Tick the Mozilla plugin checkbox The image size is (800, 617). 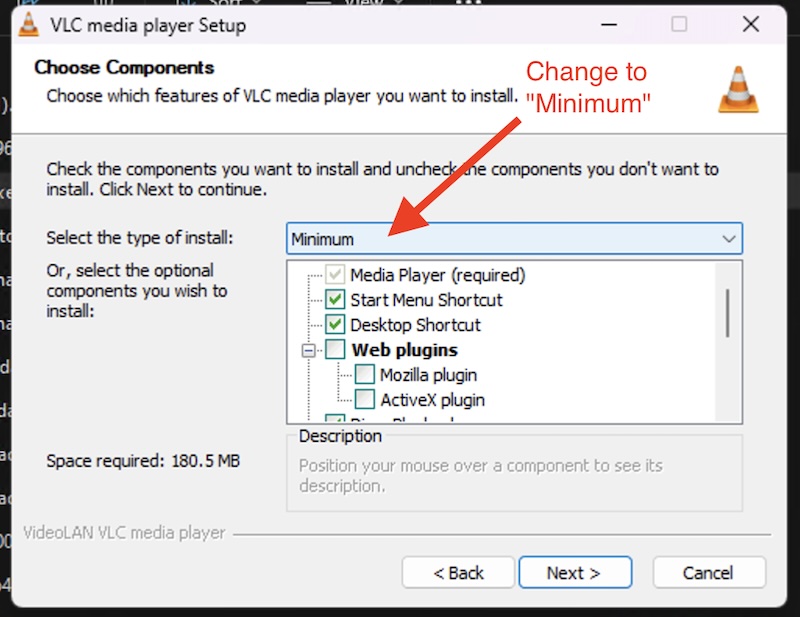[x=365, y=375]
